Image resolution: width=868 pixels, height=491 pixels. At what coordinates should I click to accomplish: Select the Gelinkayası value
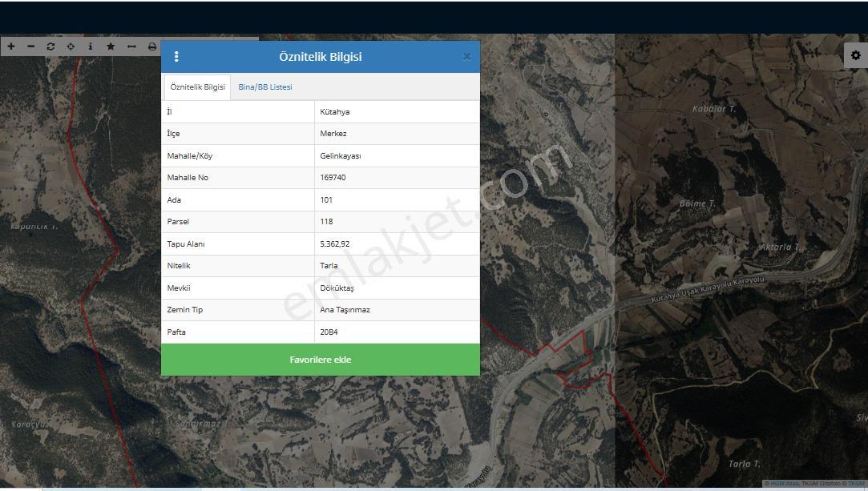click(397, 156)
